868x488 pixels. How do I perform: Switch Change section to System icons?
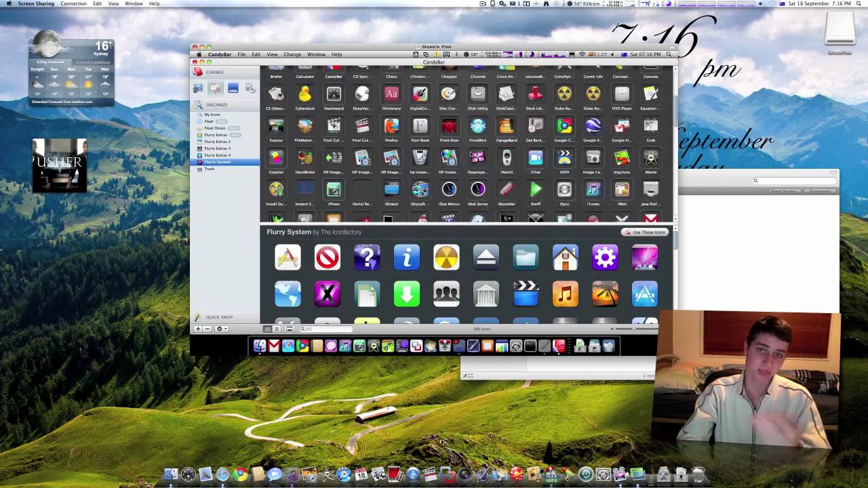pyautogui.click(x=198, y=88)
